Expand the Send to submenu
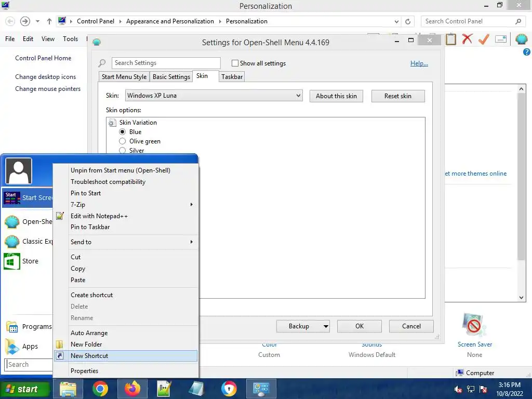The height and width of the screenshot is (399, 532). point(191,242)
